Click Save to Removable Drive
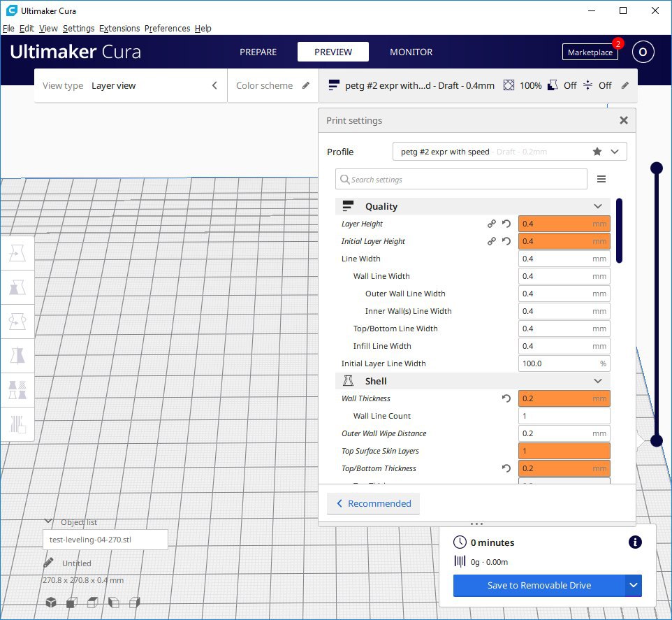Viewport: 672px width, 620px height. [539, 585]
